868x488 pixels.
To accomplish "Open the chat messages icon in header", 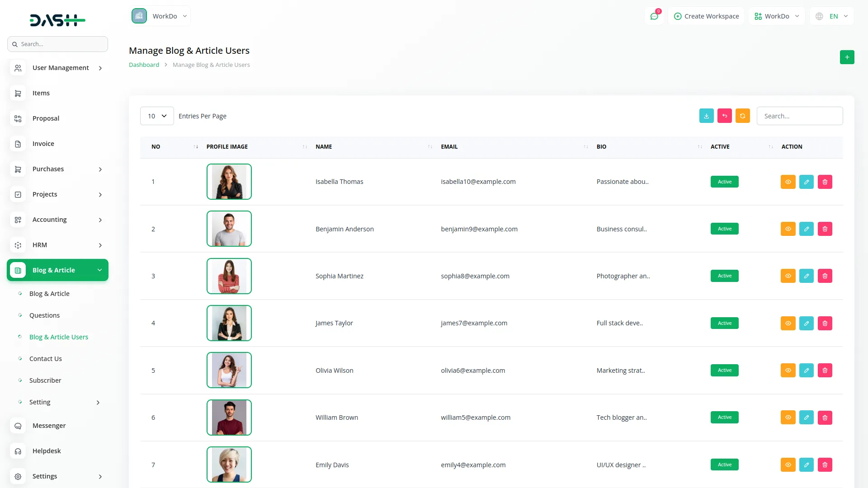I will (654, 16).
